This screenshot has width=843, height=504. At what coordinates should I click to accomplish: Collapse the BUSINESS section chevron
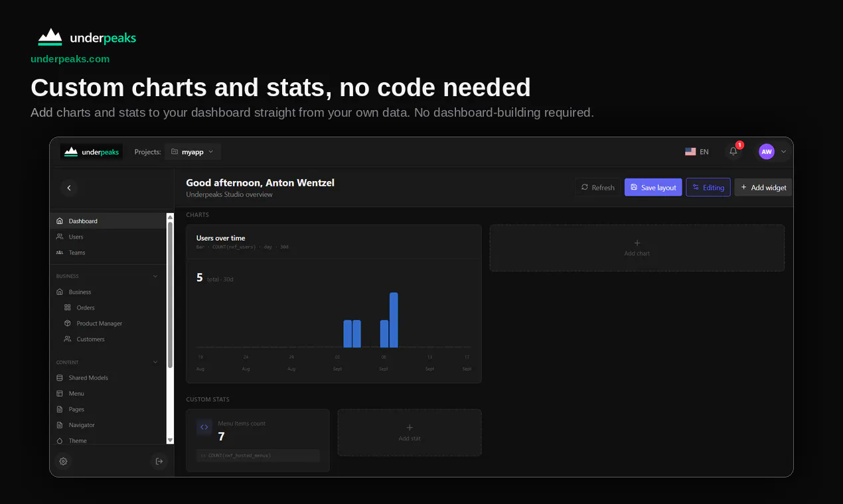point(155,277)
